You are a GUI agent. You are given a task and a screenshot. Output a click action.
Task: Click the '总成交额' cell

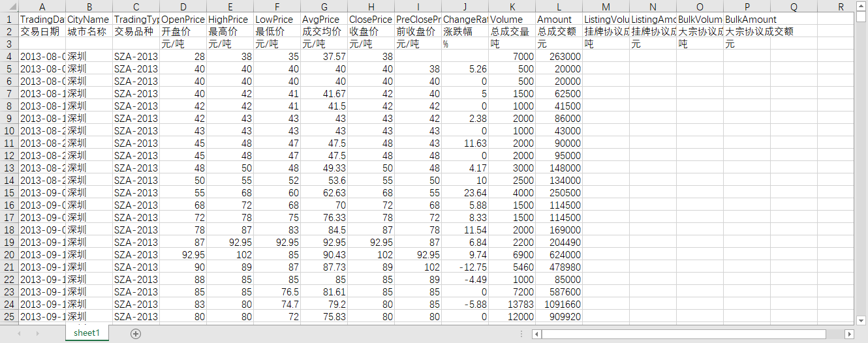[559, 31]
